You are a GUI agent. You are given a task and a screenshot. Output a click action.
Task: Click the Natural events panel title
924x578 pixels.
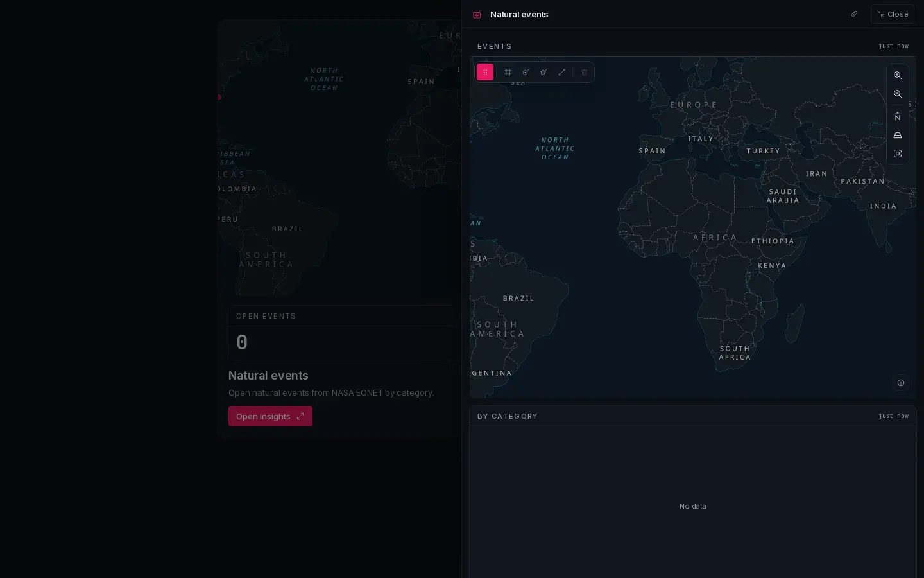(519, 14)
